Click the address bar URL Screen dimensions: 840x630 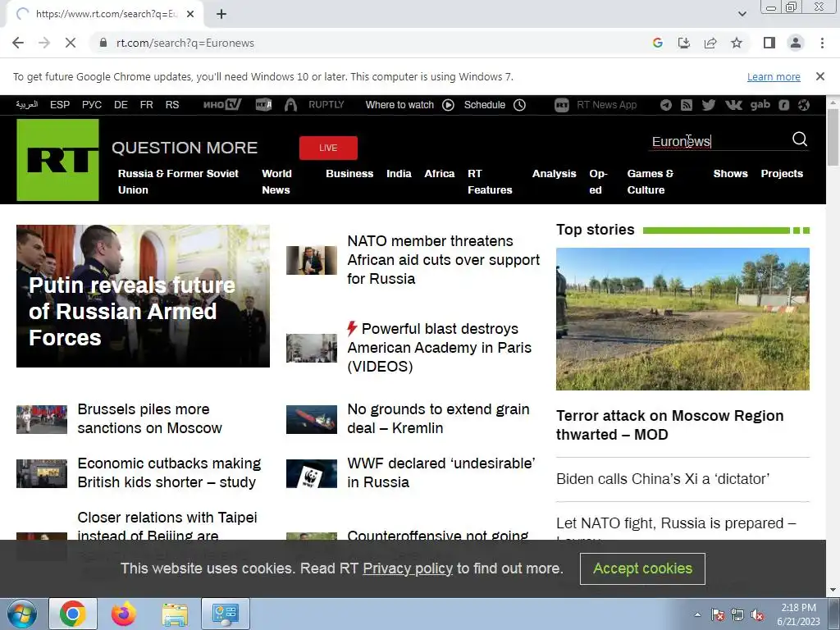click(x=185, y=43)
